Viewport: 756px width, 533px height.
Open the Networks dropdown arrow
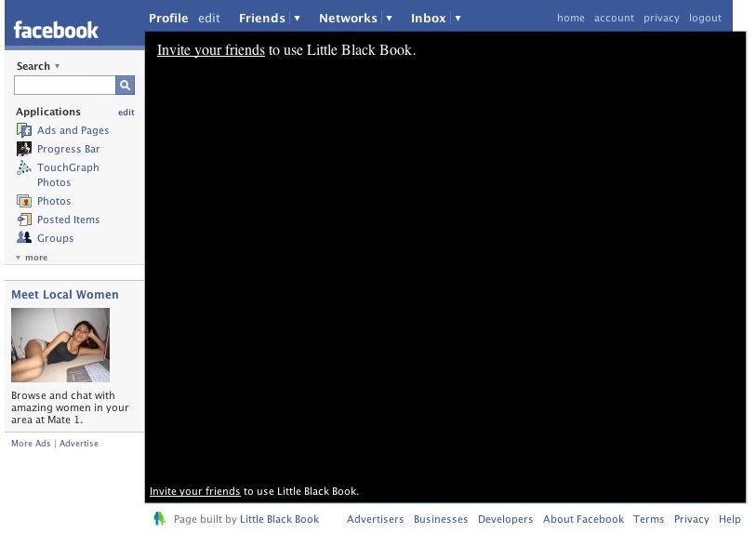(389, 19)
